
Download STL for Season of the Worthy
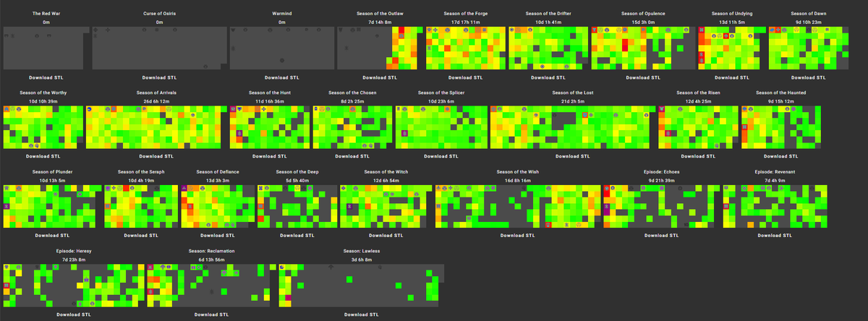43,156
